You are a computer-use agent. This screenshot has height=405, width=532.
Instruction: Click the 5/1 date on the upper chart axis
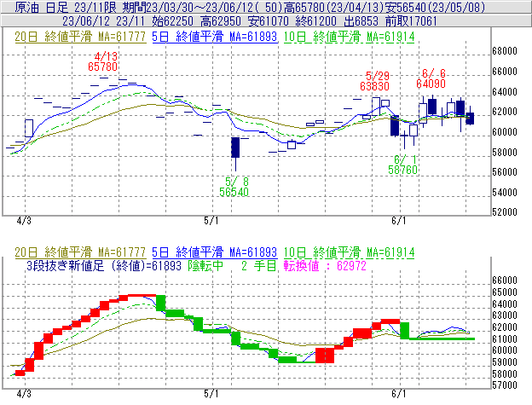point(211,221)
